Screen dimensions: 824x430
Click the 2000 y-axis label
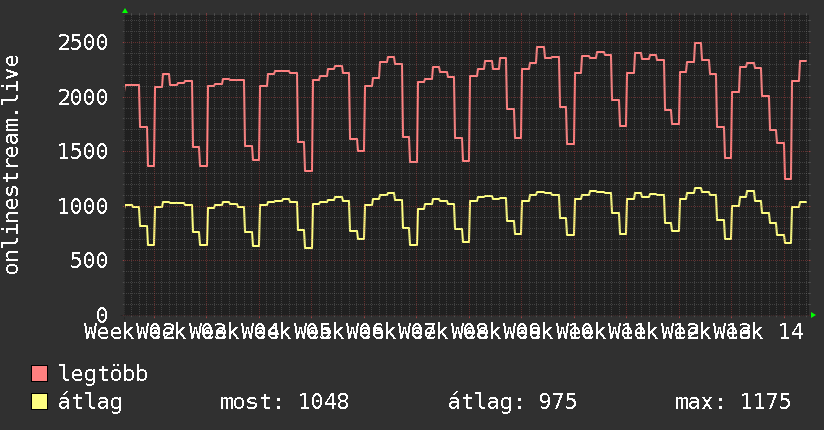(82, 97)
